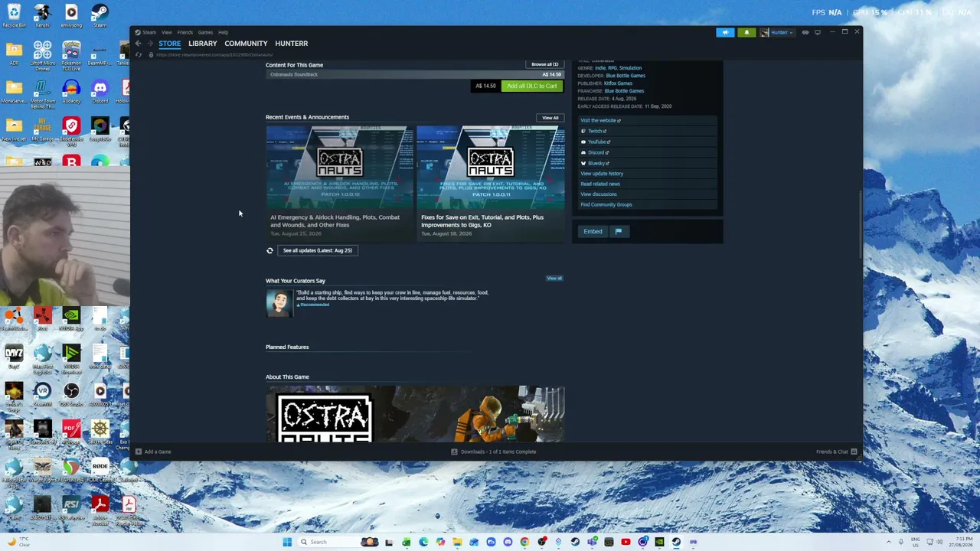
Task: Open Read related news link
Action: (x=600, y=184)
